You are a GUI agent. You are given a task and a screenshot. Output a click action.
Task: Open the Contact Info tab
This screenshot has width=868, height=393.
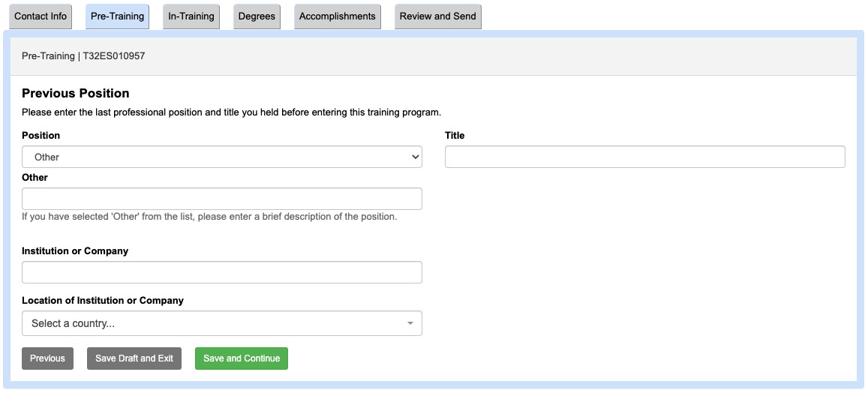[41, 16]
